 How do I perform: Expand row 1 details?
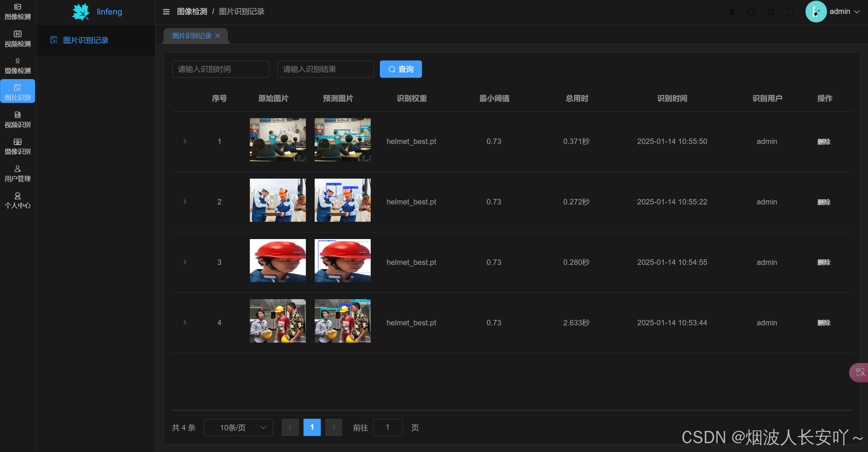[x=185, y=141]
